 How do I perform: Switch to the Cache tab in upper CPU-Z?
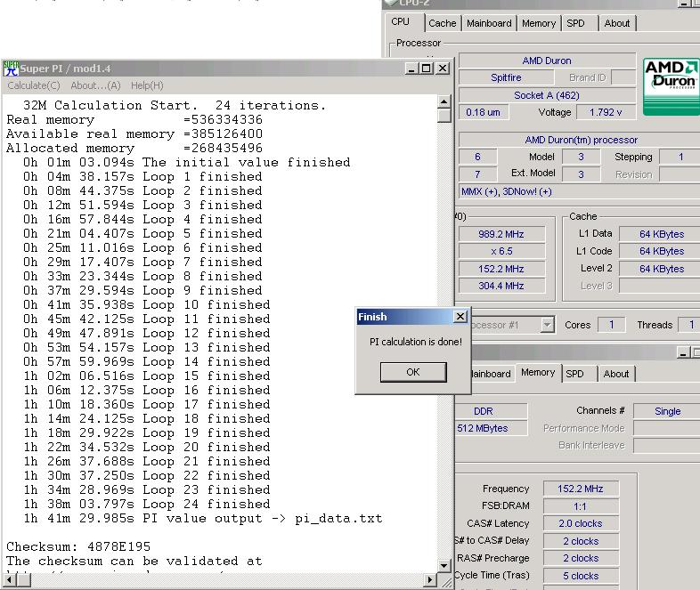tap(443, 23)
